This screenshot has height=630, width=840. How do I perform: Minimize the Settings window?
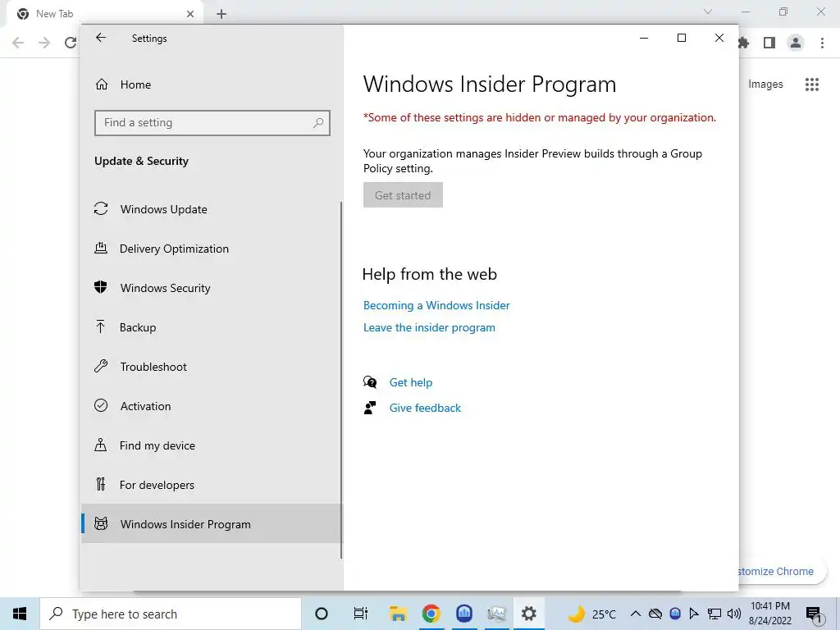644,38
